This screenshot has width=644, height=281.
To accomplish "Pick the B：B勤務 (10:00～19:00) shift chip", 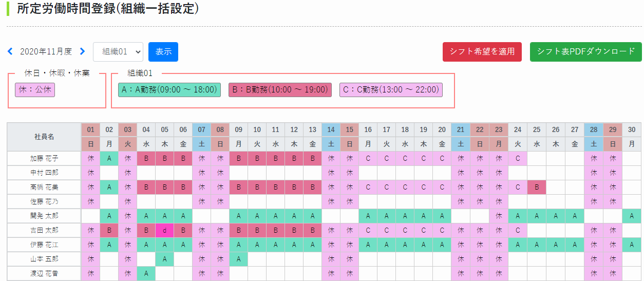I will pyautogui.click(x=280, y=90).
